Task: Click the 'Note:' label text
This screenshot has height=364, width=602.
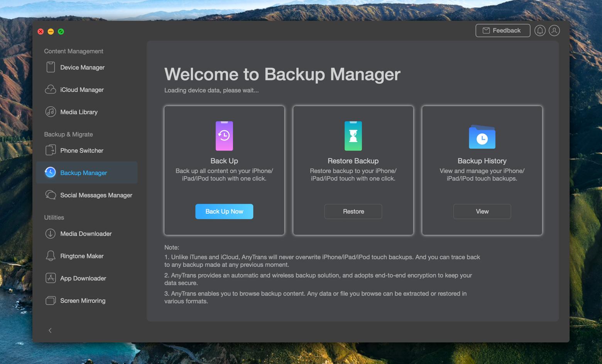Action: [172, 247]
